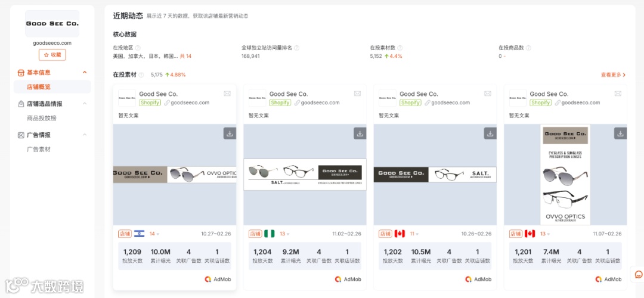Expand the 14 regions dropdown on first card
This screenshot has height=298, width=644.
point(154,234)
